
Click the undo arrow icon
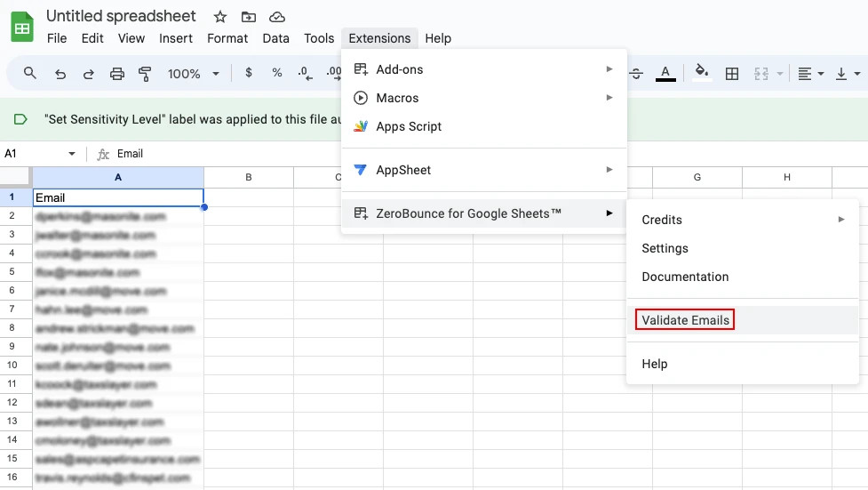pos(60,74)
